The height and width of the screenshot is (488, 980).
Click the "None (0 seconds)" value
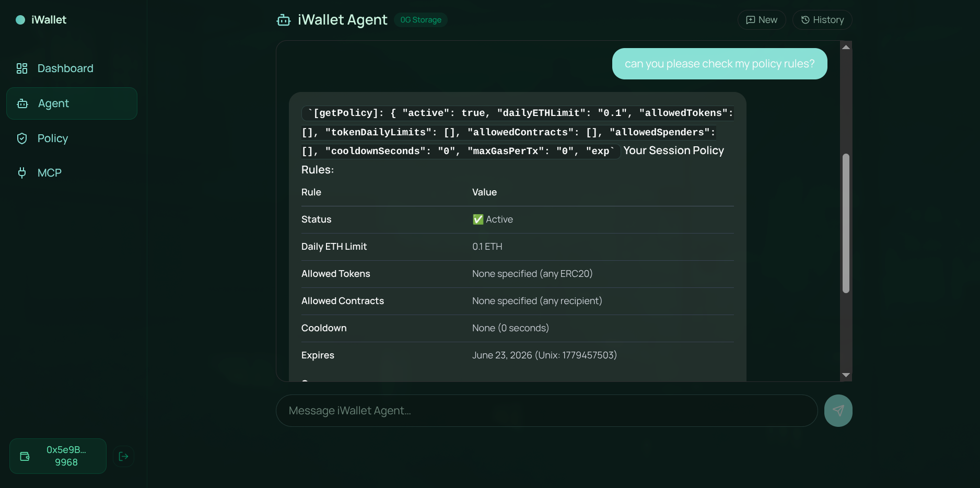pyautogui.click(x=510, y=328)
